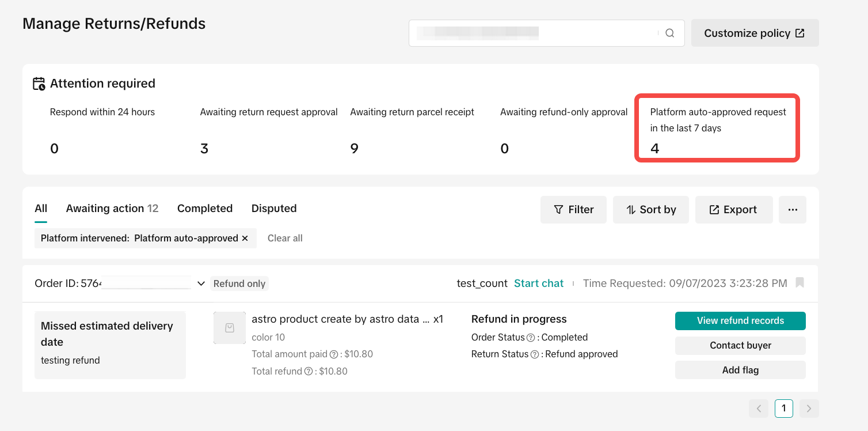
Task: Click help icon beside Total amount paid
Action: coord(333,354)
